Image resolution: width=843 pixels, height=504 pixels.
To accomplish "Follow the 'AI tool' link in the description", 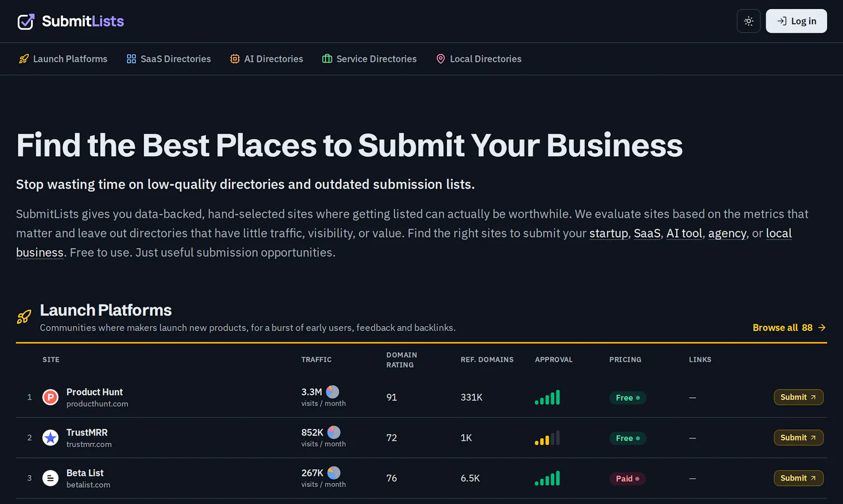I will (x=684, y=233).
